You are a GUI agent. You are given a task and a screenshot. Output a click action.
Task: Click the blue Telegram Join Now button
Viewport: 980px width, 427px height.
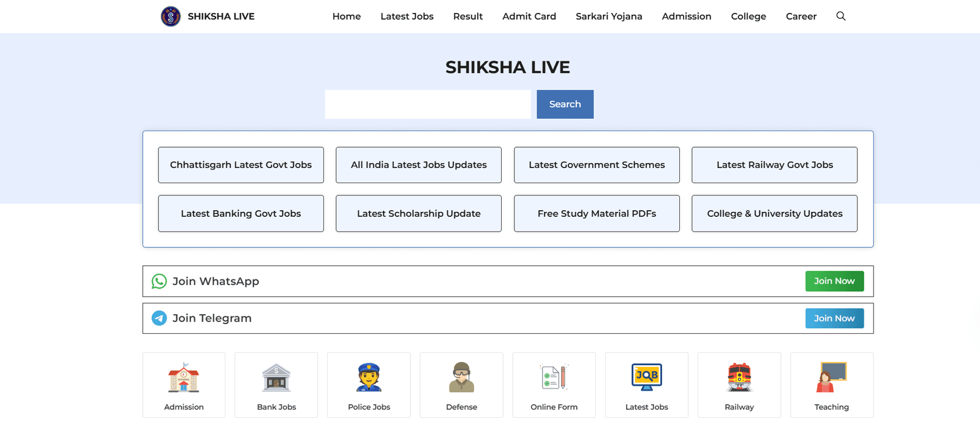[834, 319]
